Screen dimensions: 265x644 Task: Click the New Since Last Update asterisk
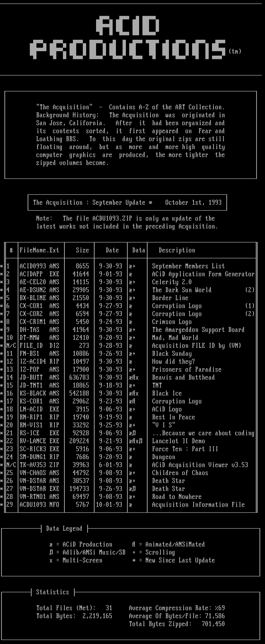coord(134,560)
